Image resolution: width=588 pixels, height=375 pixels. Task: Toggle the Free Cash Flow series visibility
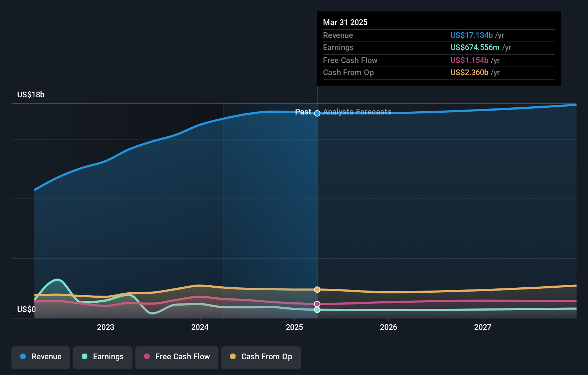(177, 357)
